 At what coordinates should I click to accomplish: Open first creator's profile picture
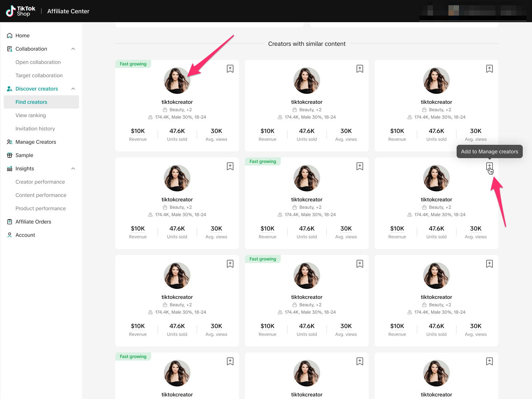pos(177,81)
